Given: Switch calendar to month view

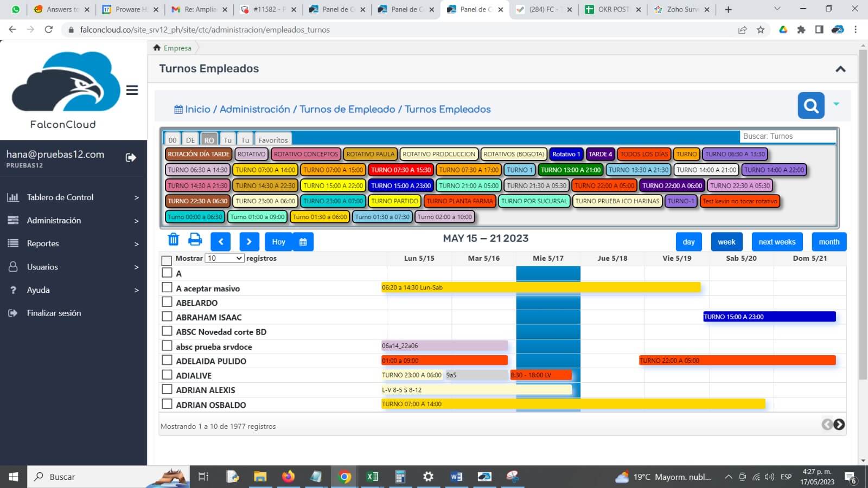Looking at the screenshot, I should (828, 242).
